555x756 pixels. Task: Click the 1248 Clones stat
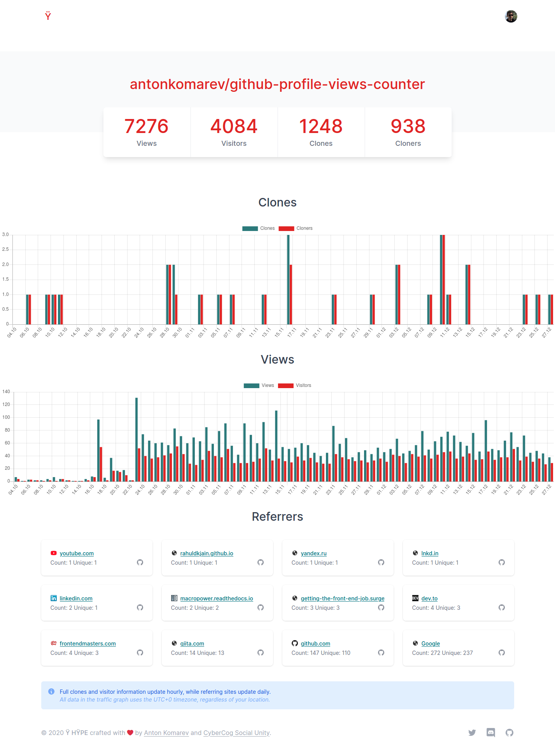321,132
